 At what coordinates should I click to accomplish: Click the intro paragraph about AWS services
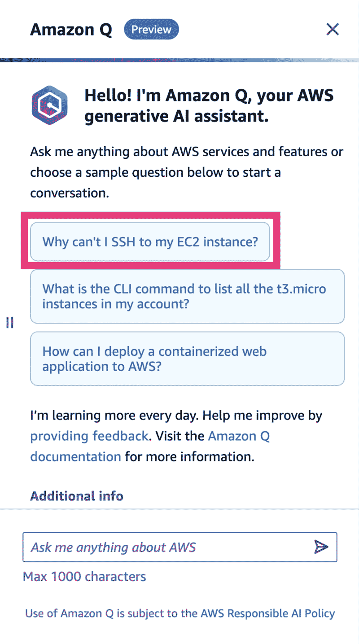[187, 172]
